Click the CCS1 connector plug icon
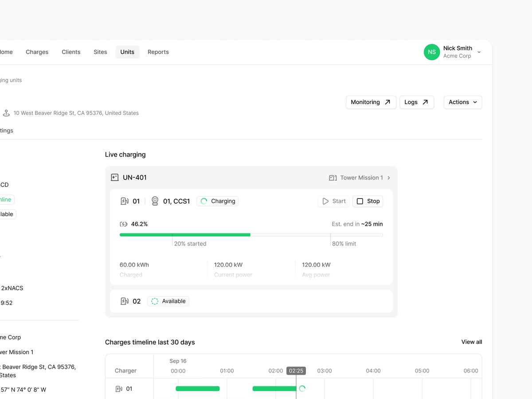The image size is (532, 399). coord(155,201)
